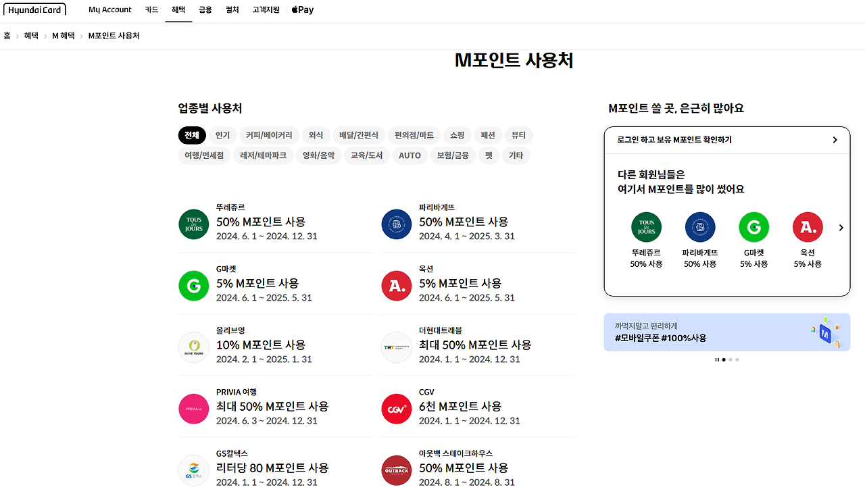The height and width of the screenshot is (504, 865).
Task: Click the 아웃백 스테이크하우스 logo
Action: pos(397,470)
